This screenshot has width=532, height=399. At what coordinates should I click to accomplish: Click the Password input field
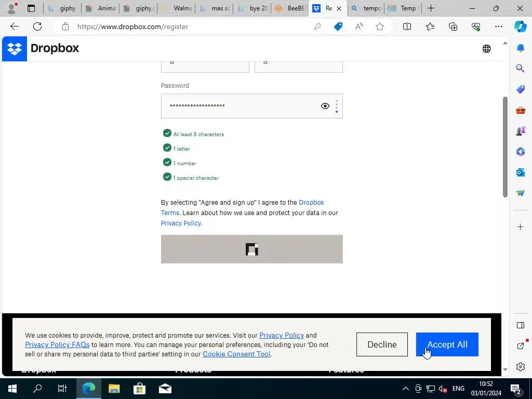[252, 106]
